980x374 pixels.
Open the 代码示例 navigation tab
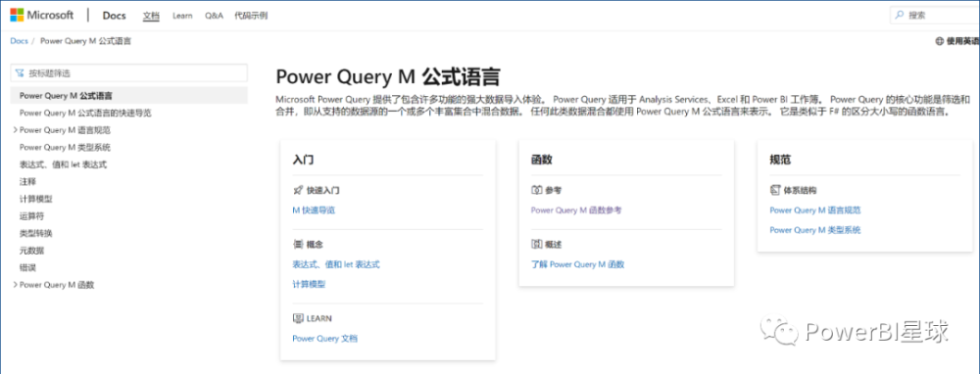click(x=251, y=16)
